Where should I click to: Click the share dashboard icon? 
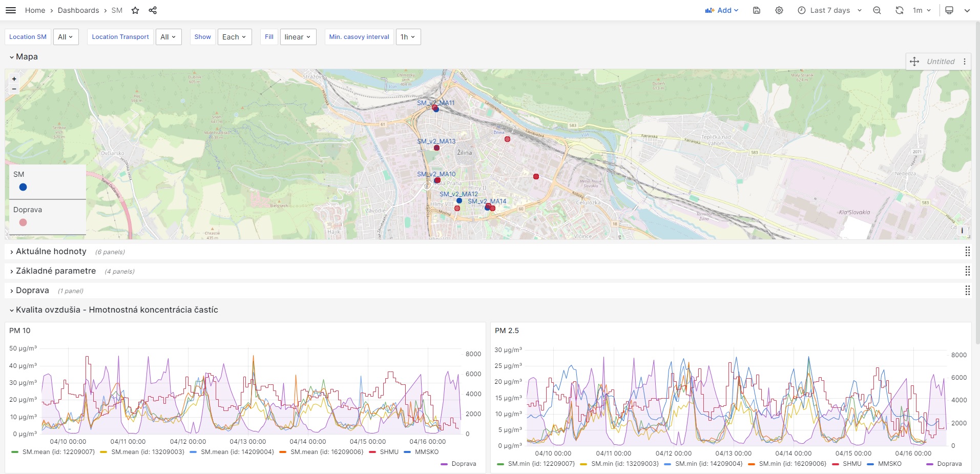[x=153, y=10]
